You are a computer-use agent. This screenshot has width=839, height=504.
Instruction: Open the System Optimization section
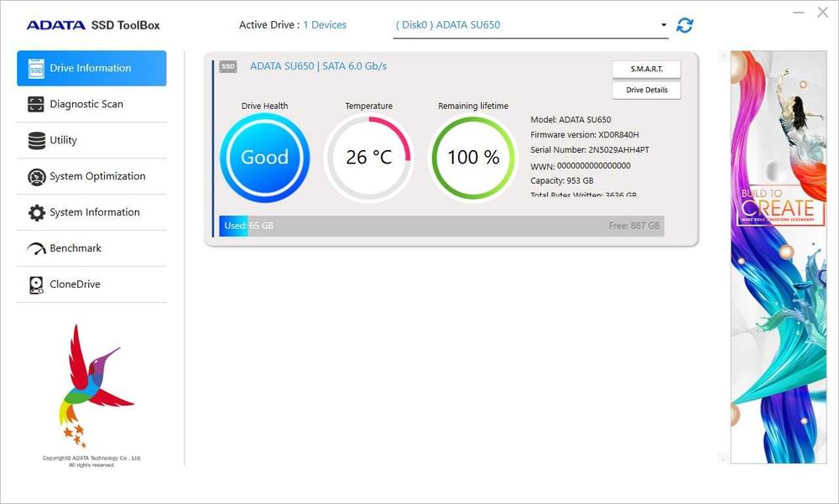tap(91, 177)
